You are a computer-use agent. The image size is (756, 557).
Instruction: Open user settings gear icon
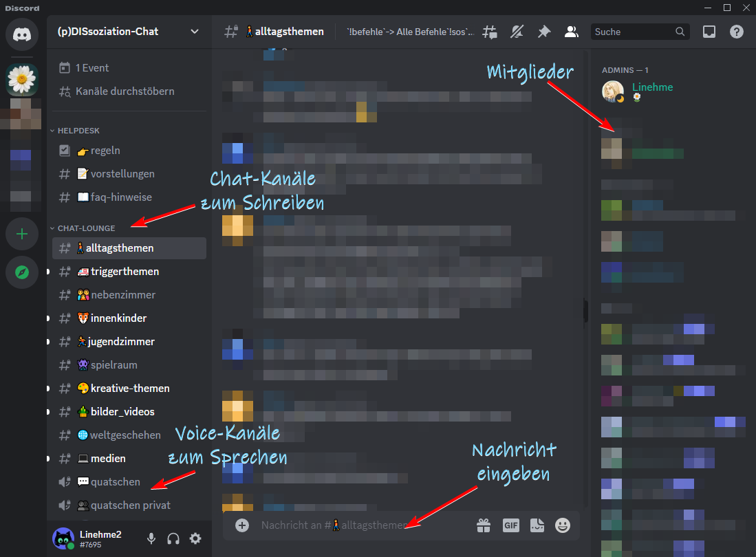[195, 538]
